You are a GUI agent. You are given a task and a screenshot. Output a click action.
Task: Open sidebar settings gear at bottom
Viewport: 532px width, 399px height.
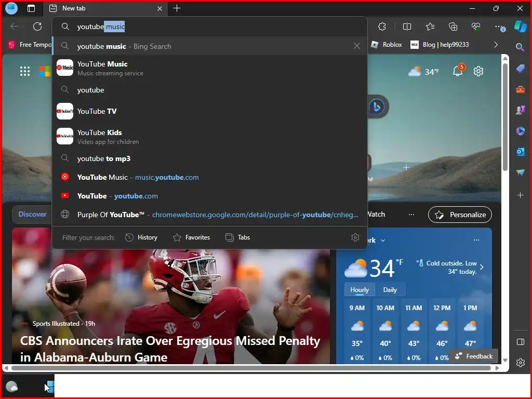[x=521, y=363]
